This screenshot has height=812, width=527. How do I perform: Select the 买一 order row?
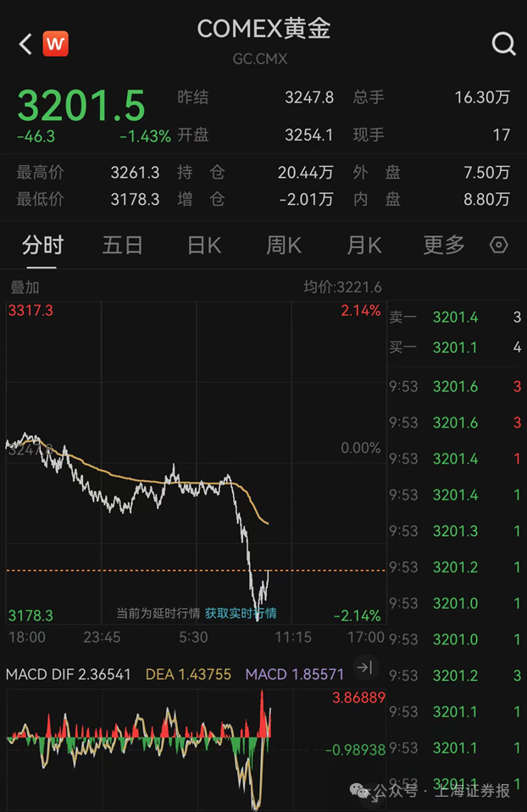coord(455,347)
